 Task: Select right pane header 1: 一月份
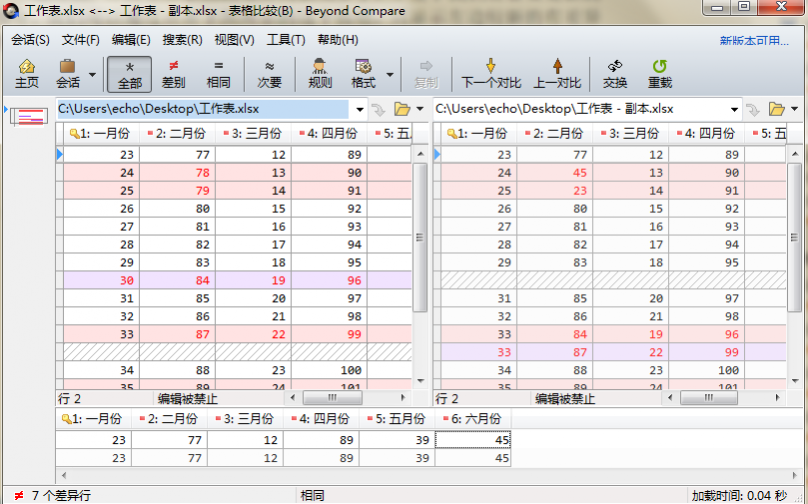479,133
